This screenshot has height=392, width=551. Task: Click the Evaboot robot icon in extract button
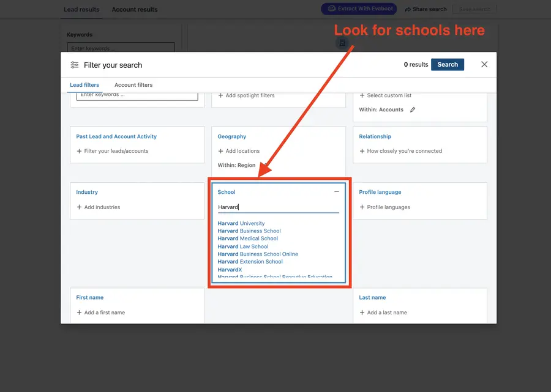[331, 9]
